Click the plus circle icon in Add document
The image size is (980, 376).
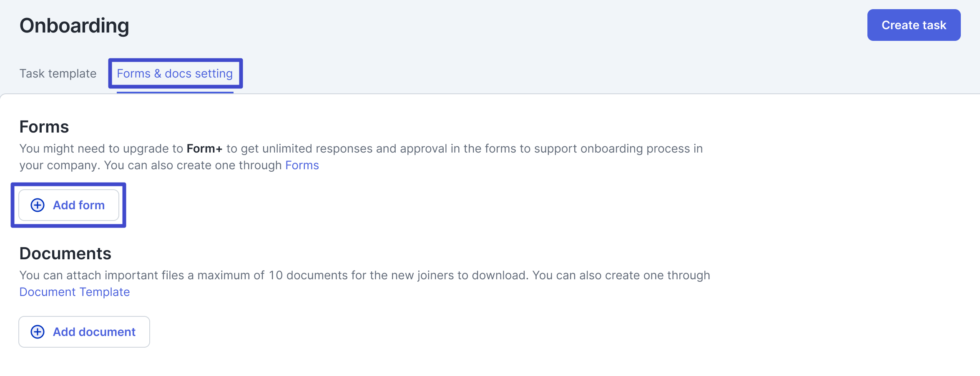coord(38,332)
